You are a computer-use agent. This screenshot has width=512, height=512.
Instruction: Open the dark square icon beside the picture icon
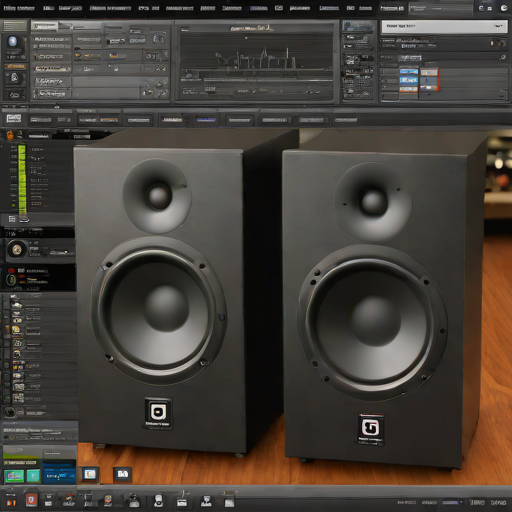[x=122, y=474]
